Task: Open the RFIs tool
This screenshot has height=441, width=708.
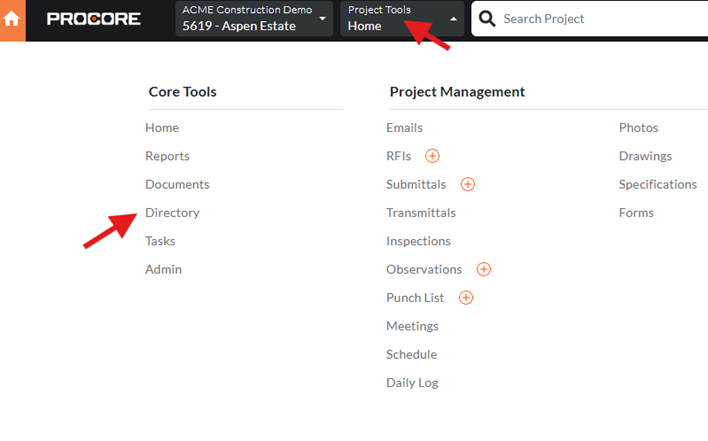Action: [x=399, y=156]
